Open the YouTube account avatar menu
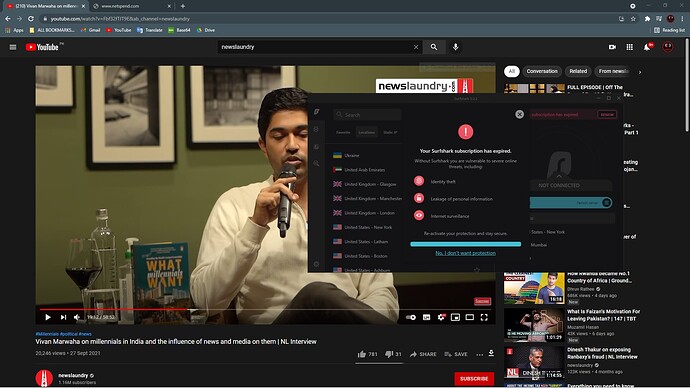Image resolution: width=690 pixels, height=388 pixels. coord(668,47)
